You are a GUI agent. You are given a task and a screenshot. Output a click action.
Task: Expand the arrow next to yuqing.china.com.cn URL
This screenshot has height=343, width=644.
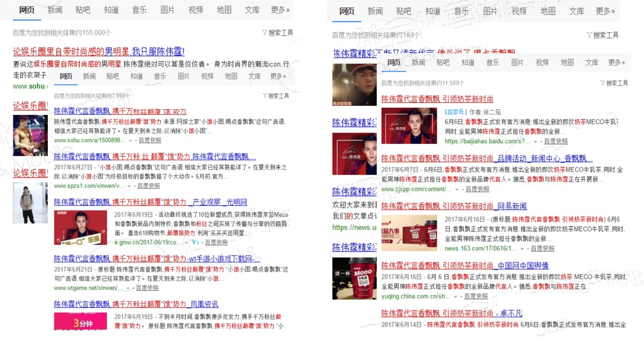455,296
